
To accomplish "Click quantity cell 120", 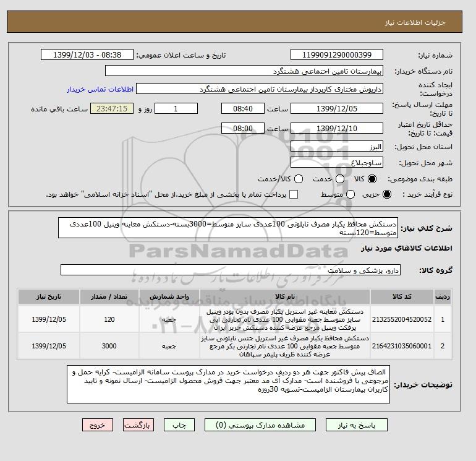I will click(109, 319).
